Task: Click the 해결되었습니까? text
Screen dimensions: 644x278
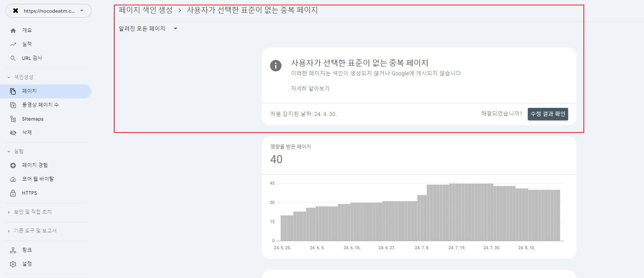Action: tap(501, 114)
